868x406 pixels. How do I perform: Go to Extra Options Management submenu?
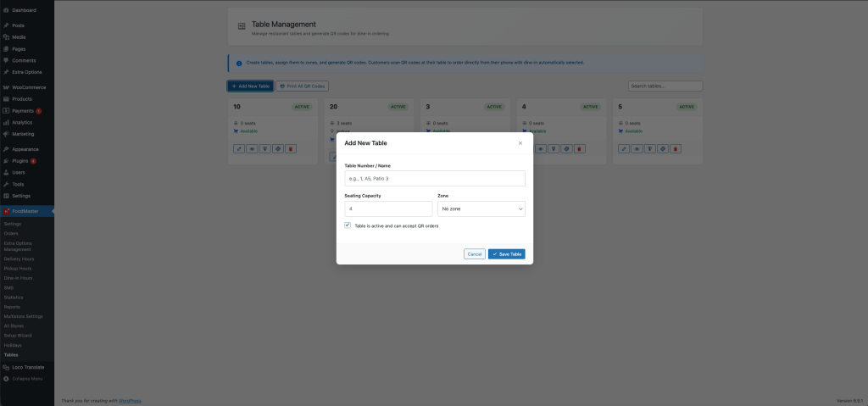pyautogui.click(x=18, y=247)
